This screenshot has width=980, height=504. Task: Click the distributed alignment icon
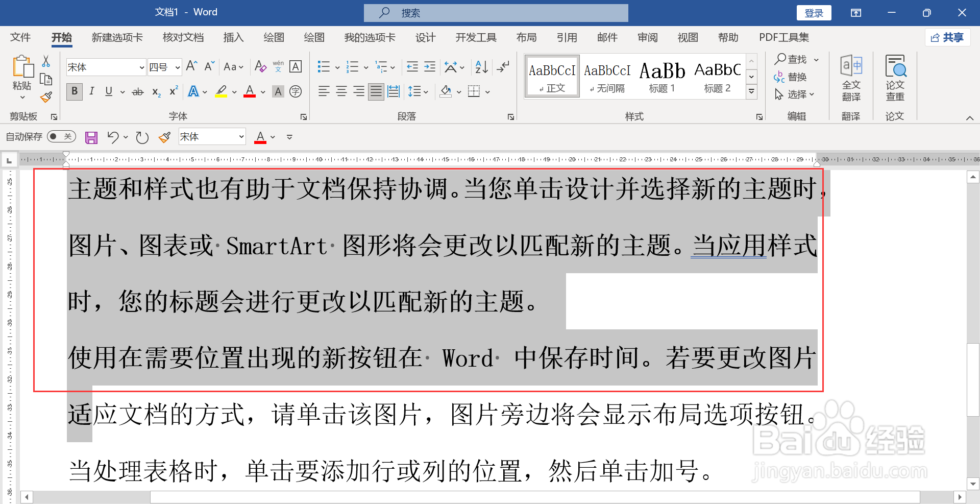[394, 91]
